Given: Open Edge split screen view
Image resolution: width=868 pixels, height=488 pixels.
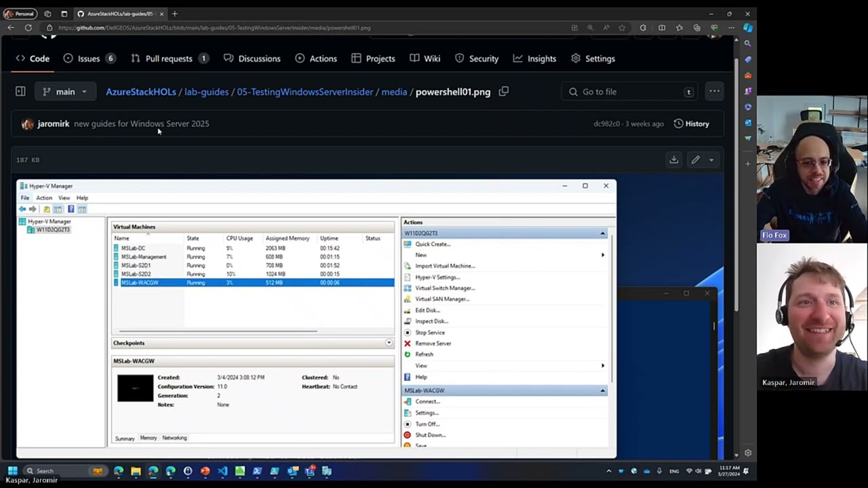Looking at the screenshot, I should pyautogui.click(x=662, y=28).
